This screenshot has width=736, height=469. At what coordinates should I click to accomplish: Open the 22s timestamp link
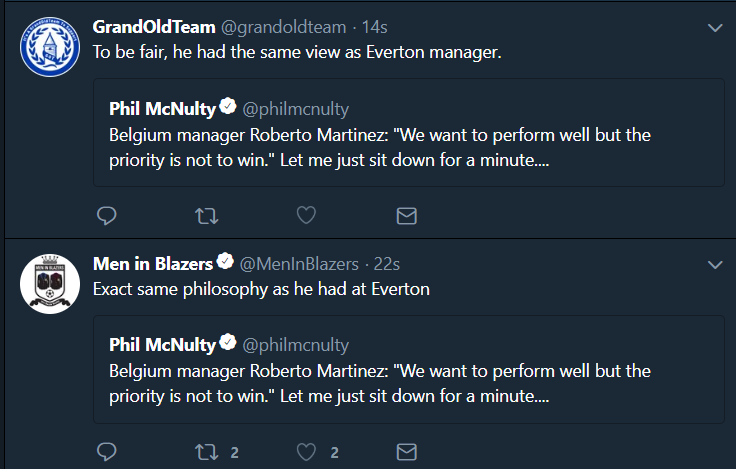coord(386,264)
